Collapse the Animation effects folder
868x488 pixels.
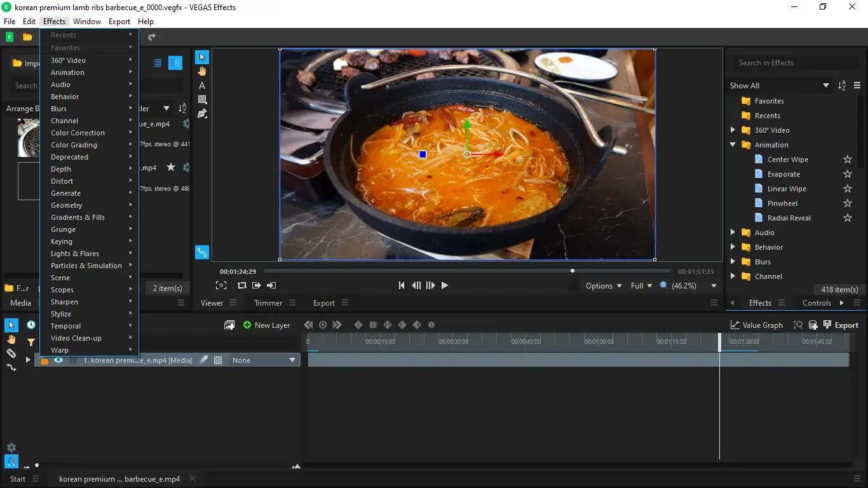733,145
